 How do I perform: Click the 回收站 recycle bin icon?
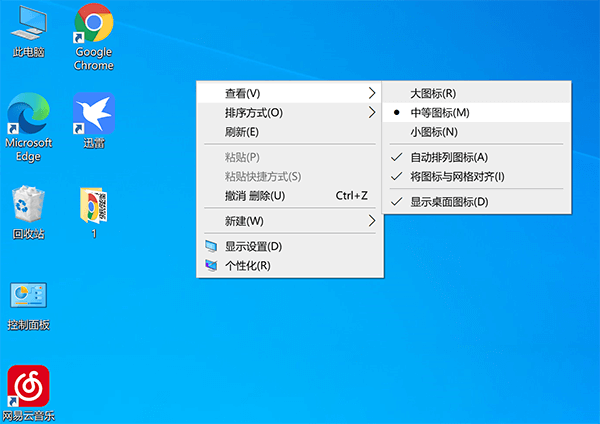click(x=29, y=206)
